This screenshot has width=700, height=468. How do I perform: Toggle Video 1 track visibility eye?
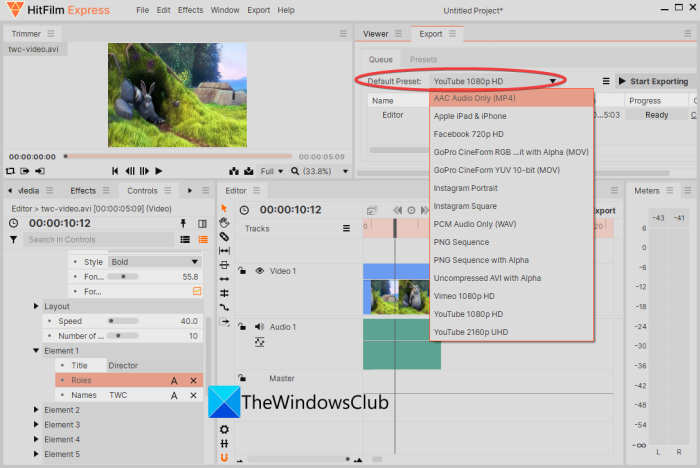259,271
